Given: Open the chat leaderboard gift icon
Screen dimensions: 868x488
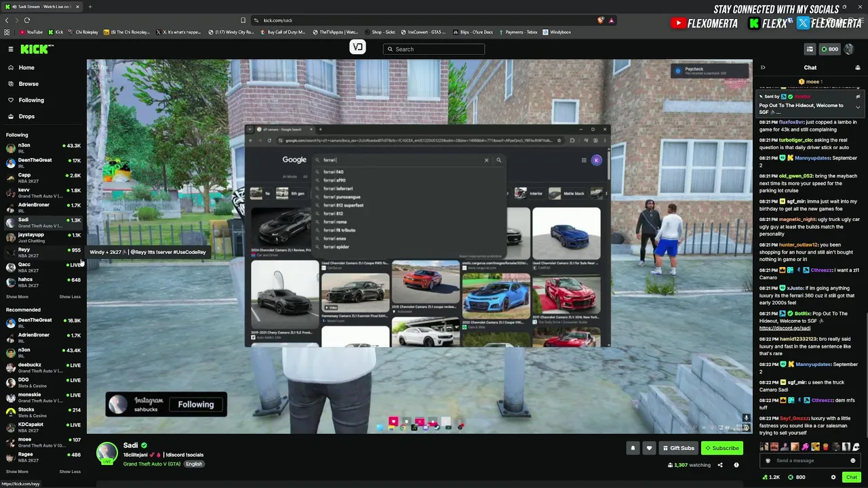Looking at the screenshot, I should coord(857,68).
